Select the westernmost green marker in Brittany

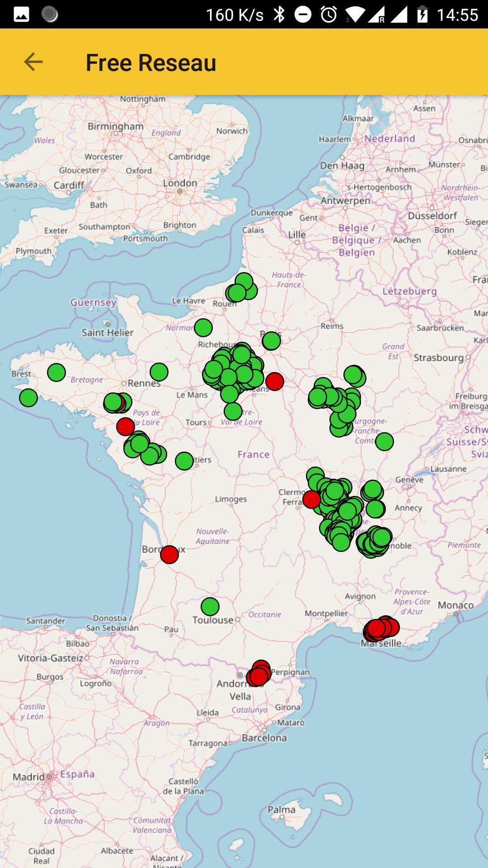(x=28, y=398)
